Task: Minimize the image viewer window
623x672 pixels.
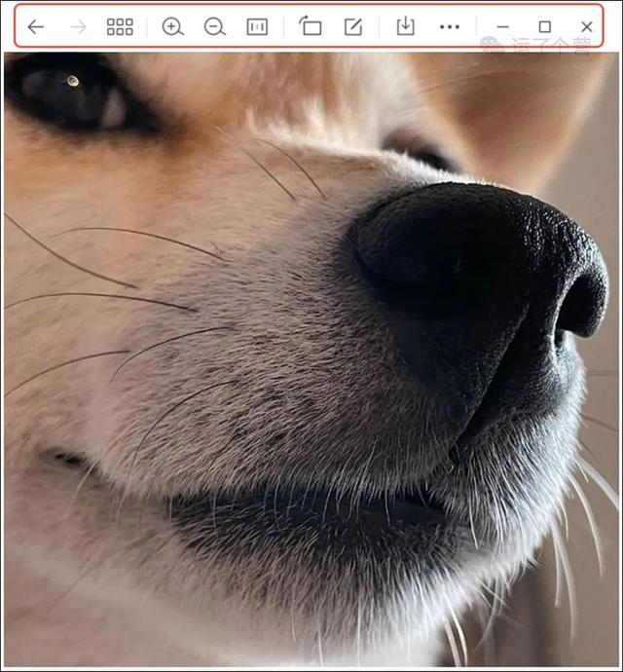Action: (x=502, y=27)
